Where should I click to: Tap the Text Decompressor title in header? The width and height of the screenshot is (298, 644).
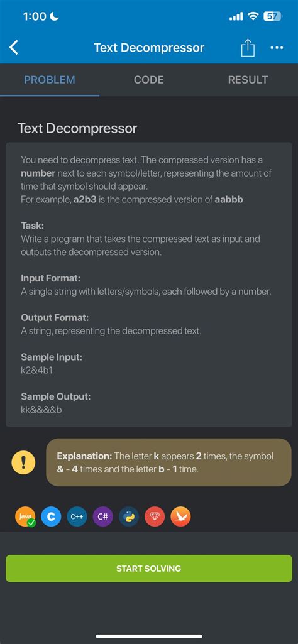coord(149,48)
